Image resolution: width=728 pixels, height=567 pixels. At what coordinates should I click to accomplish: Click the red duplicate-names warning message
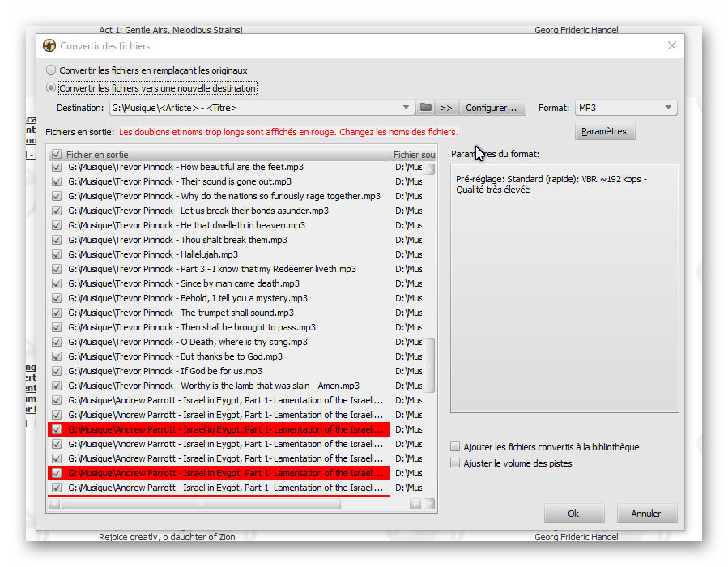click(288, 132)
